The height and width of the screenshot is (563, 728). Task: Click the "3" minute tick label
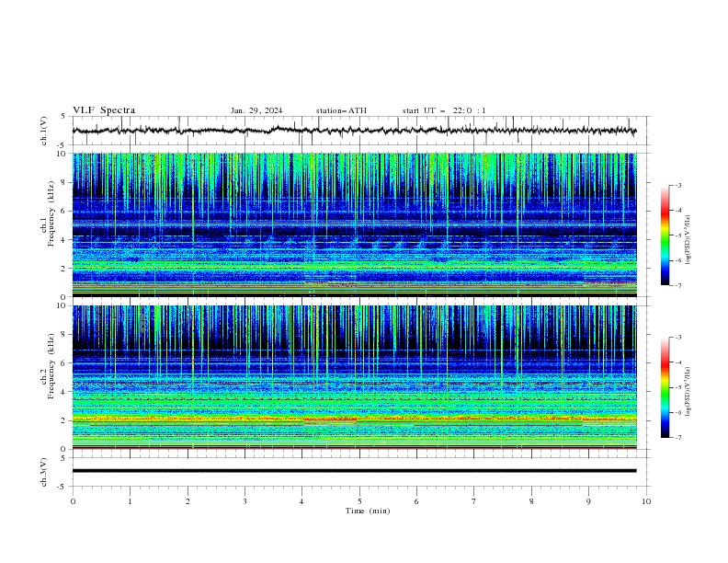point(245,501)
